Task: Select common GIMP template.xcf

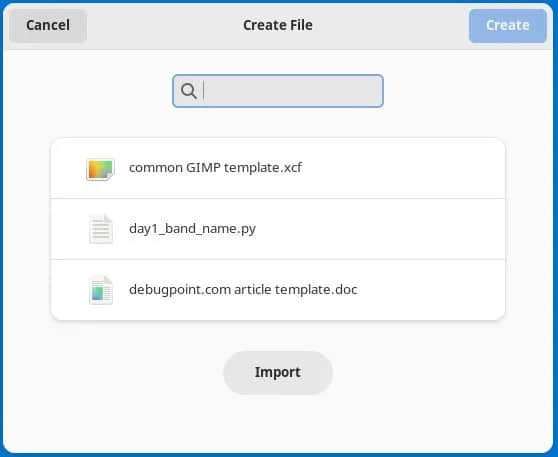Action: click(278, 168)
